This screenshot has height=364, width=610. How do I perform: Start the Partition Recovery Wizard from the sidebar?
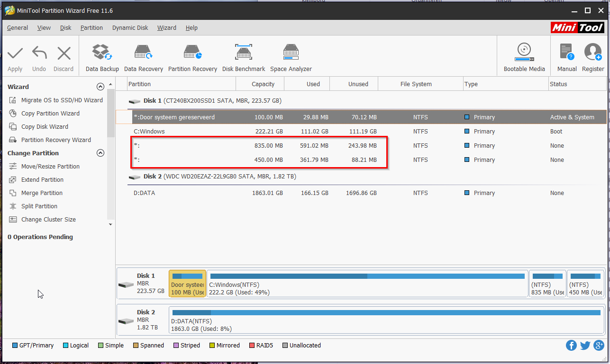[50, 140]
